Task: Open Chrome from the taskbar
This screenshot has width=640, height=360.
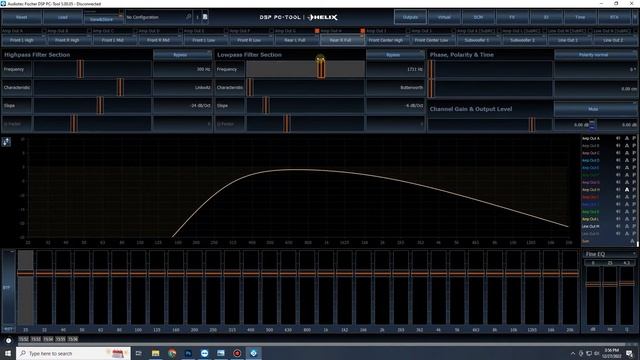Action: tap(172, 353)
